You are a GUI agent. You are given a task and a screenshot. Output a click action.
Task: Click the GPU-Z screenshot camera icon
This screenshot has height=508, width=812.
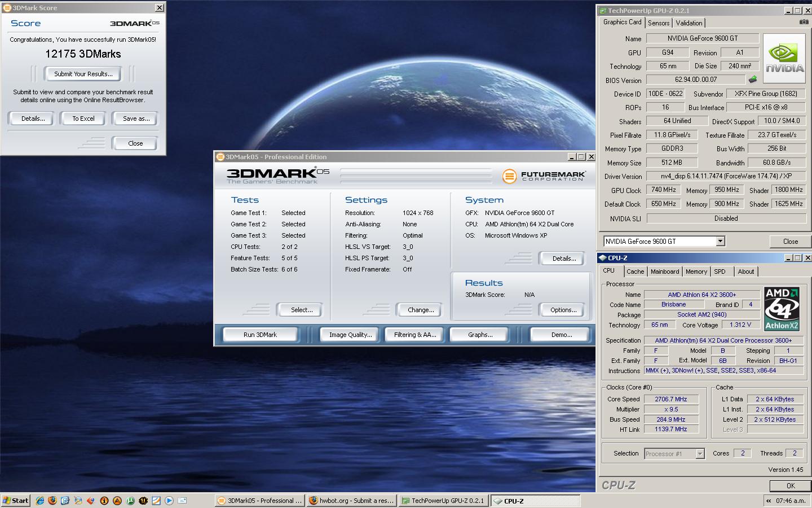pos(804,22)
